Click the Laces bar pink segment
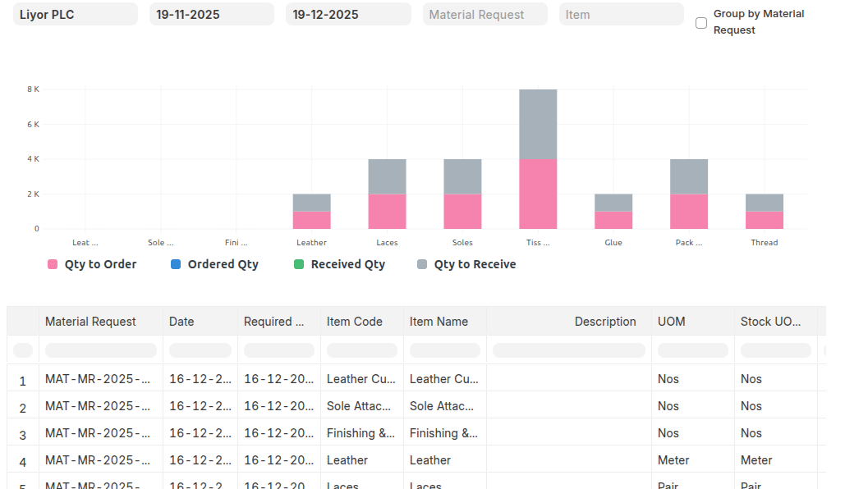 pos(387,212)
